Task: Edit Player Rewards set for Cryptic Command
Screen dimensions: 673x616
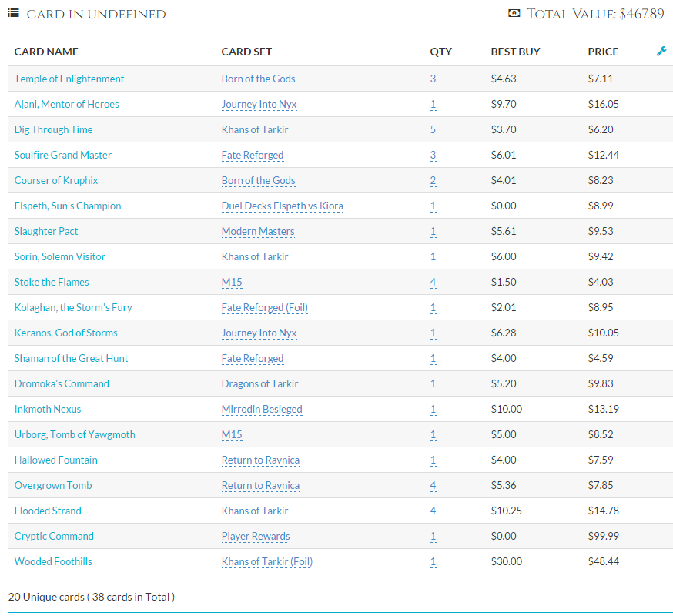Action: [256, 536]
